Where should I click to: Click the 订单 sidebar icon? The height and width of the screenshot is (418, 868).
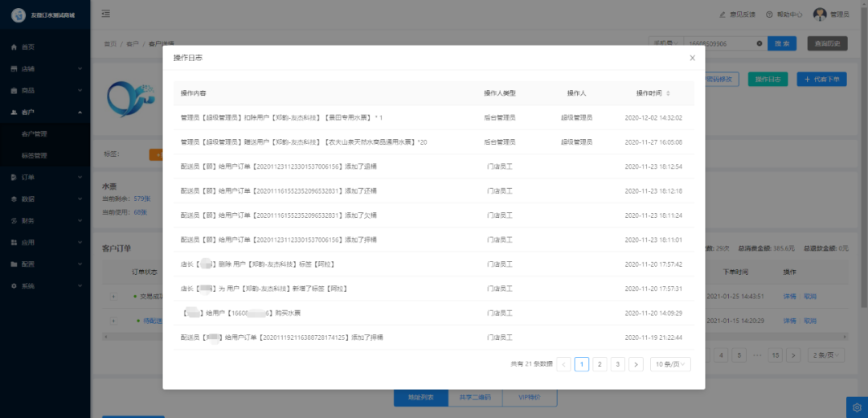coord(14,177)
